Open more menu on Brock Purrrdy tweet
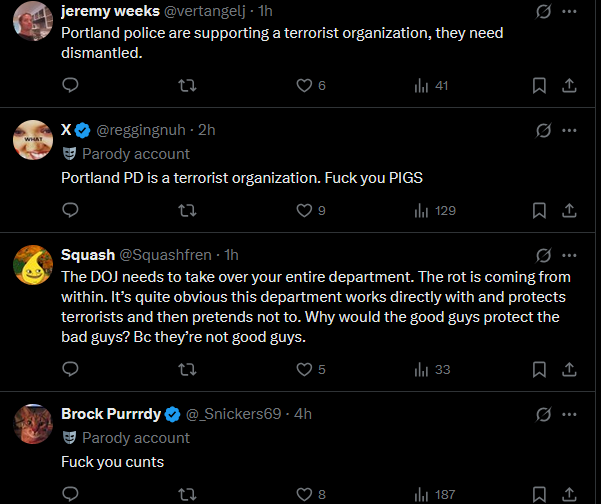The image size is (601, 504). pyautogui.click(x=570, y=413)
